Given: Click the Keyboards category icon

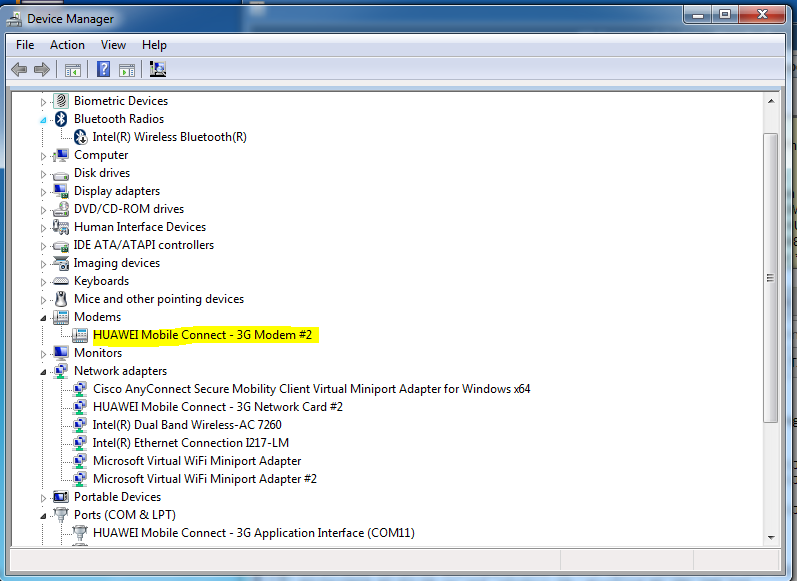Looking at the screenshot, I should [x=61, y=281].
